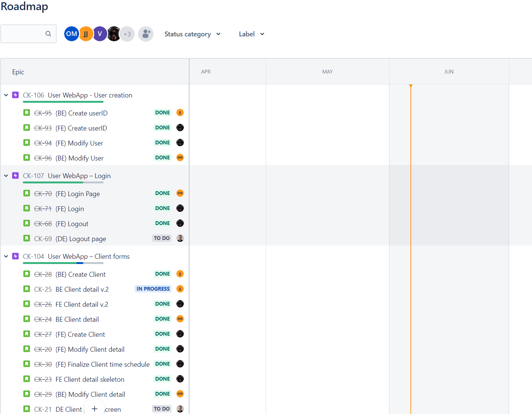This screenshot has width=532, height=414.
Task: Click the story icon for CK-21
Action: [27, 409]
